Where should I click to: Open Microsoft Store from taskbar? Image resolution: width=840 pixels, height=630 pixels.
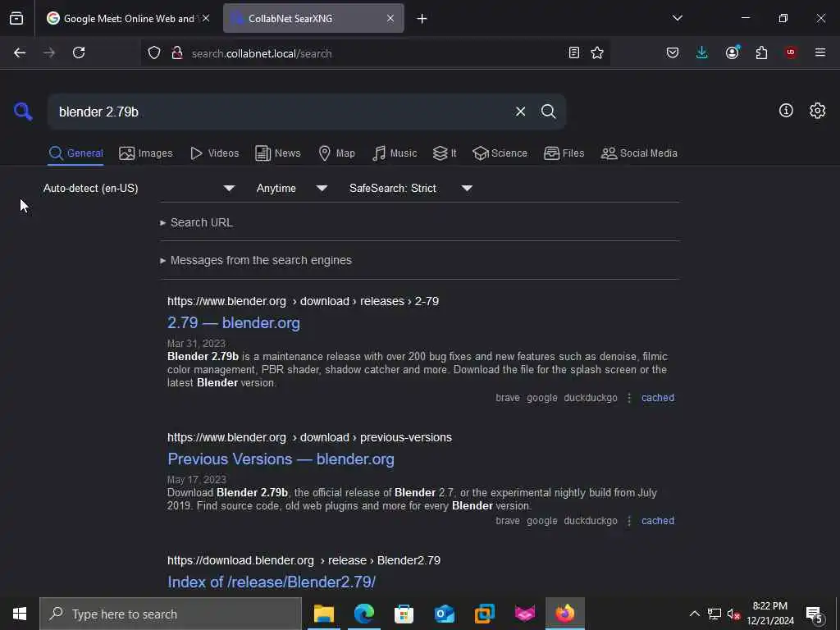pos(404,614)
